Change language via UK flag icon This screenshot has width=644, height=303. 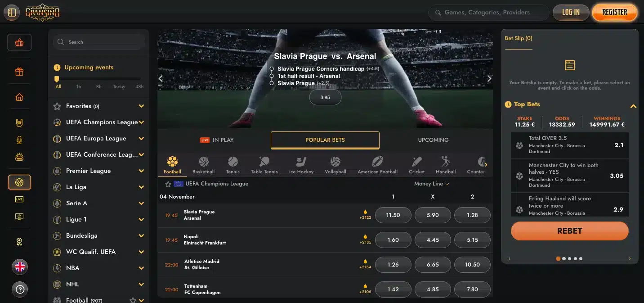(x=19, y=267)
